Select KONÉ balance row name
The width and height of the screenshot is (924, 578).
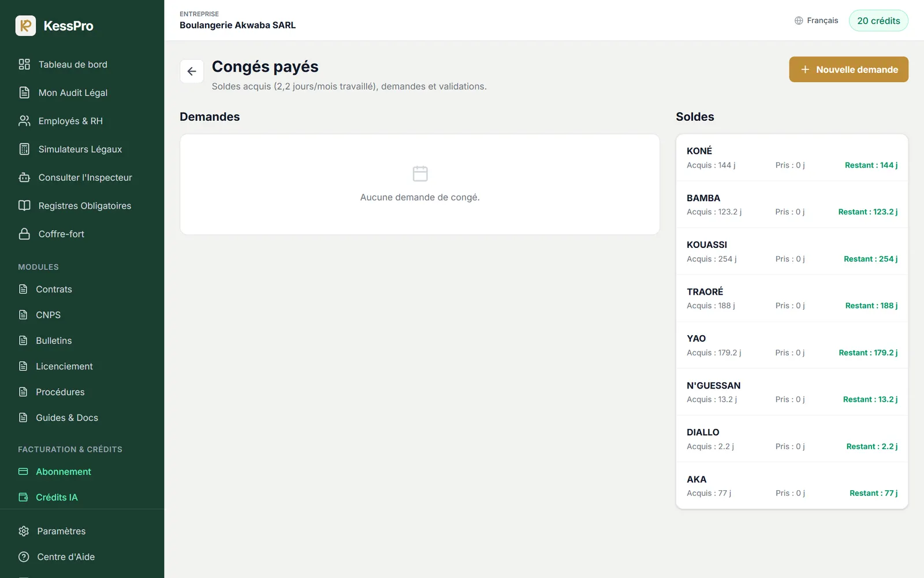tap(699, 151)
